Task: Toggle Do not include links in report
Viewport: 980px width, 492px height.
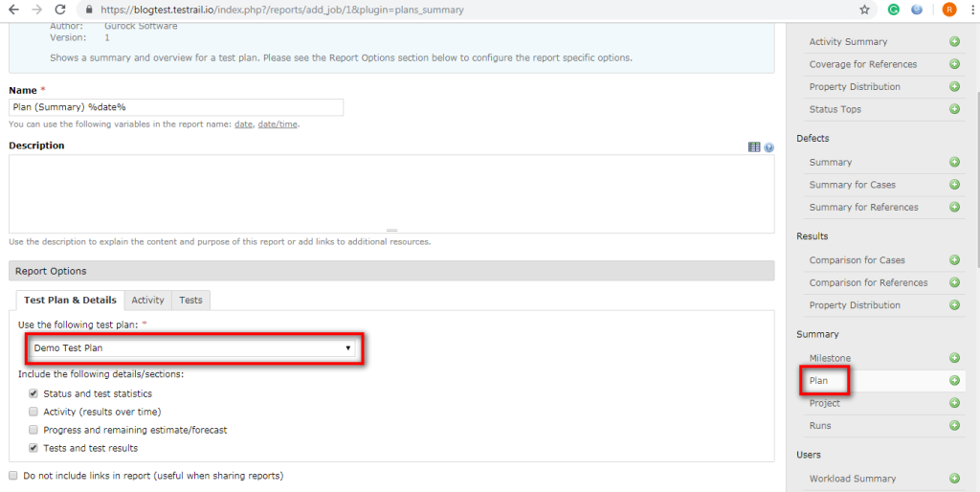Action: [13, 476]
